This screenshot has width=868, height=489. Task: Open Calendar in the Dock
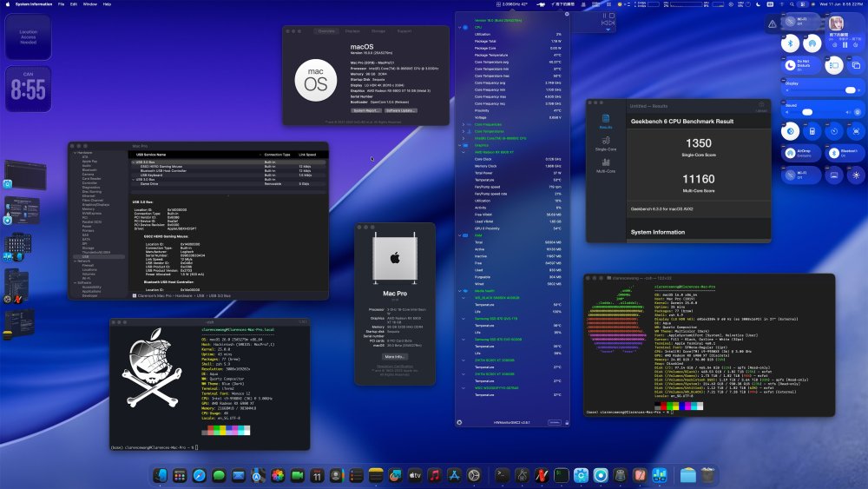click(x=317, y=475)
